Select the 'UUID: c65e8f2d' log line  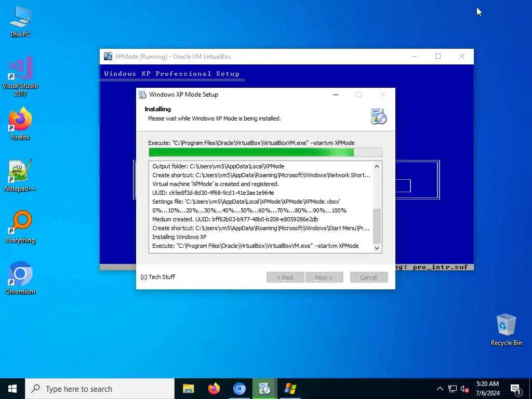point(213,193)
